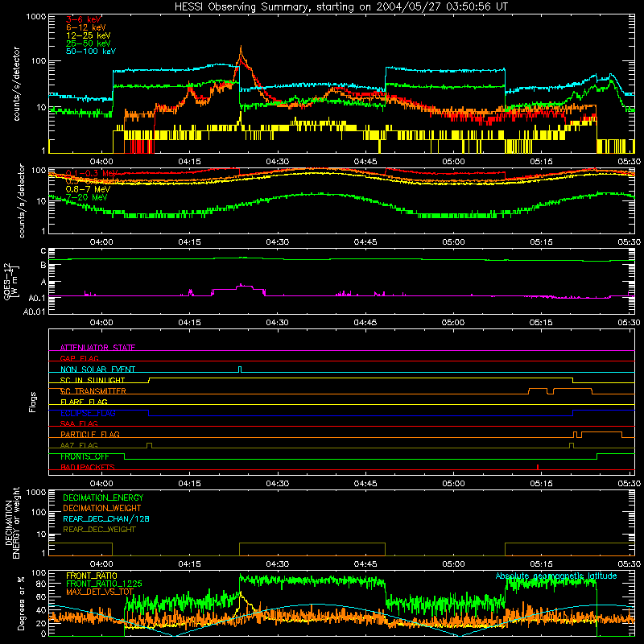Click the A0.1 tick label on the GOES axis
This screenshot has height=644, width=644.
tap(36, 298)
